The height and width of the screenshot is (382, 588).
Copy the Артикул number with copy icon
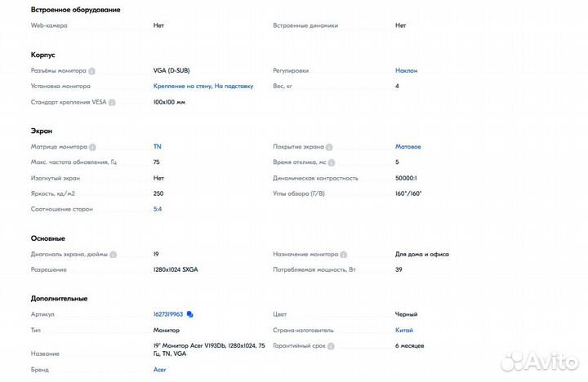coord(190,314)
